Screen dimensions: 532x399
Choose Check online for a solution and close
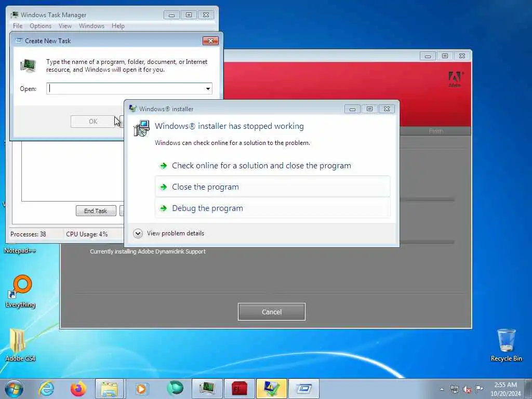(272, 166)
